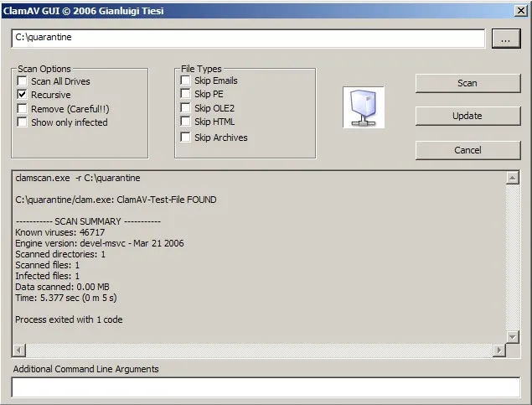The image size is (532, 405).
Task: Check the Skip HTML option
Action: tap(185, 122)
